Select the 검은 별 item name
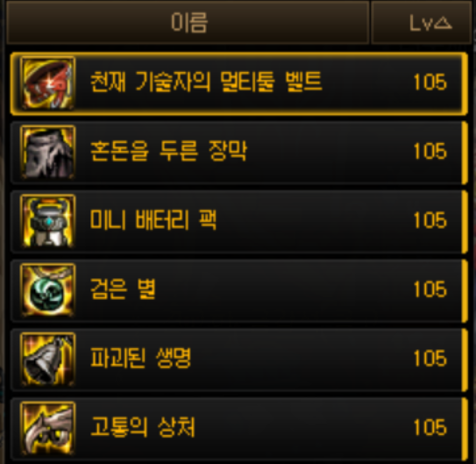The image size is (476, 464). pyautogui.click(x=123, y=289)
